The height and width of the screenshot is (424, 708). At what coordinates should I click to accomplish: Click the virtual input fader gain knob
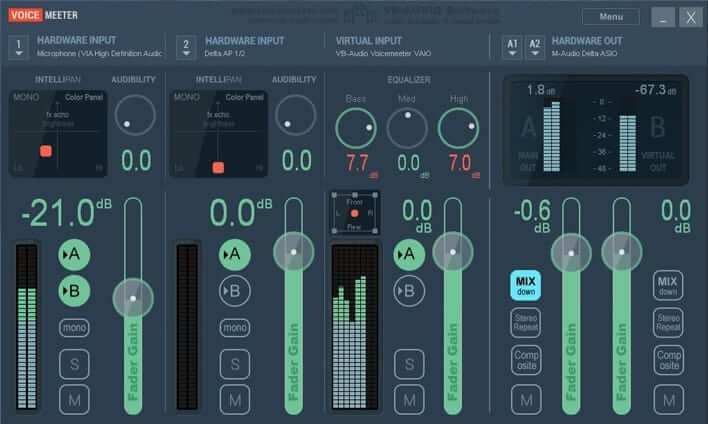point(453,252)
